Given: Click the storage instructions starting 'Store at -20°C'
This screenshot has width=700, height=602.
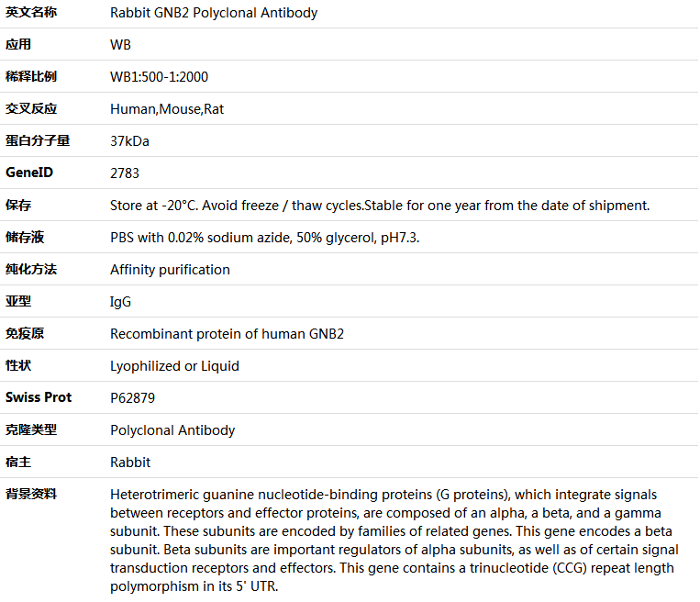Looking at the screenshot, I should 379,206.
